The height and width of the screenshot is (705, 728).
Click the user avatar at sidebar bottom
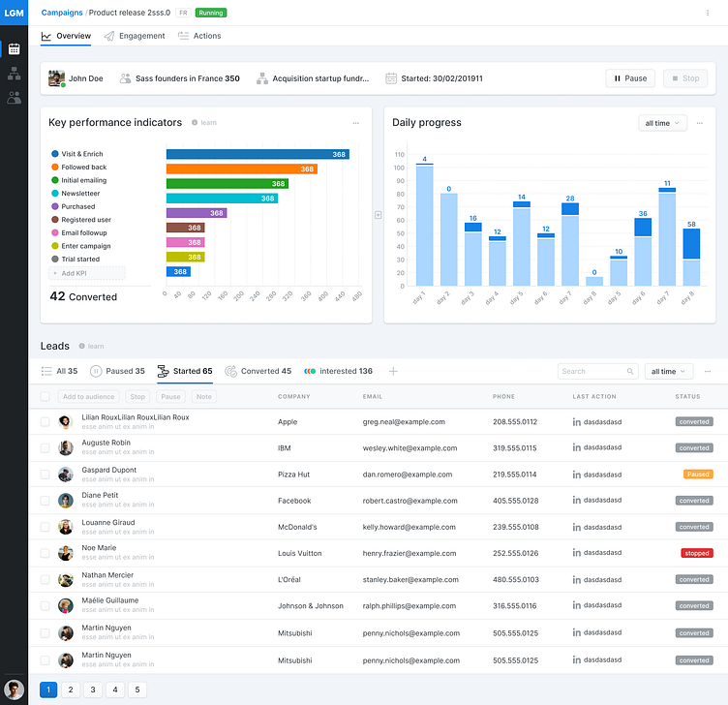coord(14,690)
